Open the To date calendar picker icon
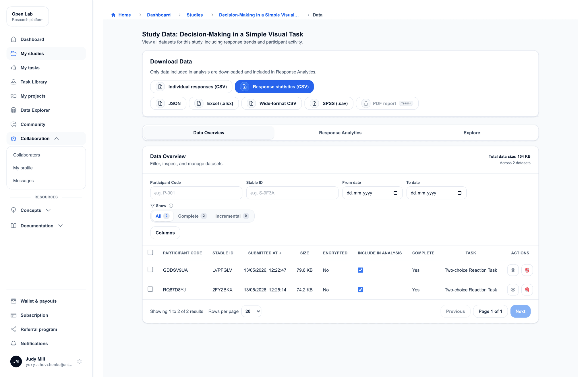 click(459, 193)
